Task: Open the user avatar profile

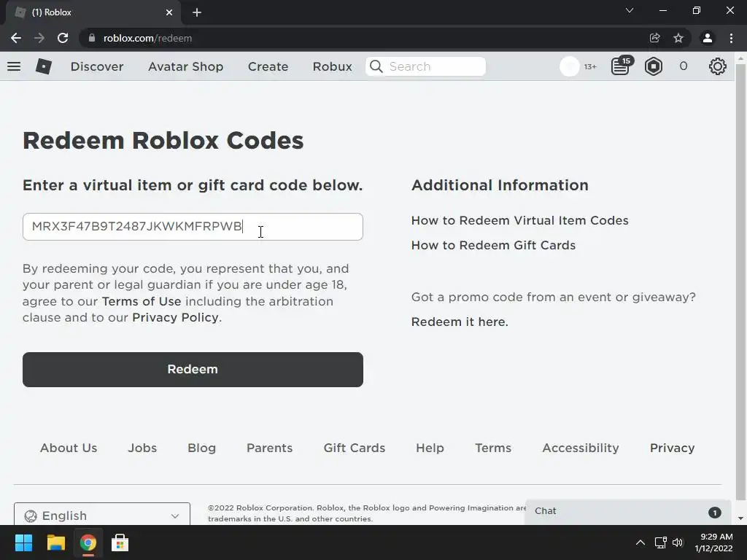Action: 569,66
